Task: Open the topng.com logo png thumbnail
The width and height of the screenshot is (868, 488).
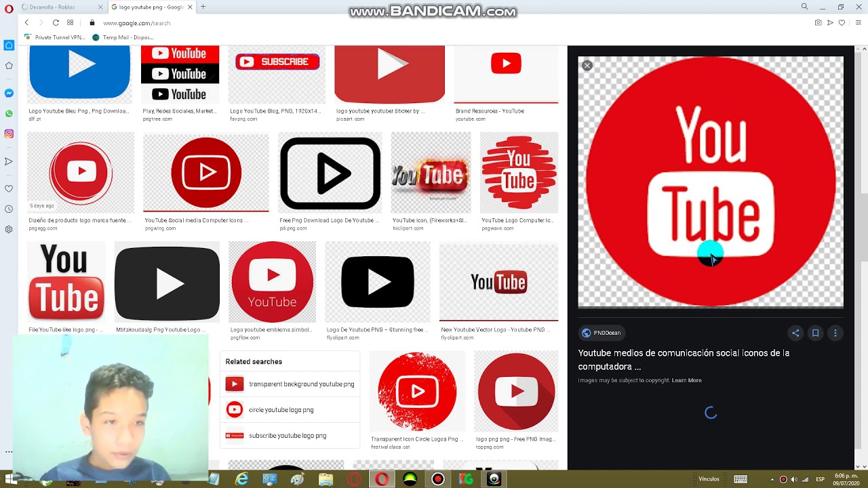Action: (516, 392)
